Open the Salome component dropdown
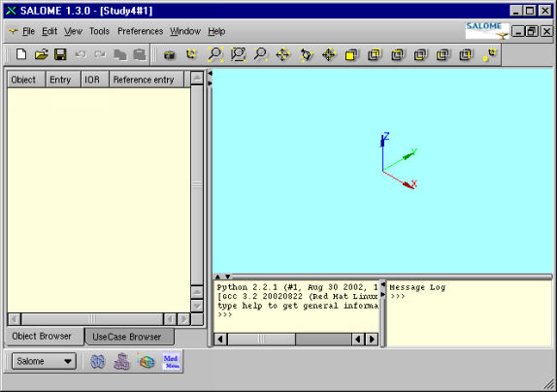Viewport: 557px width, 392px height. coord(44,361)
